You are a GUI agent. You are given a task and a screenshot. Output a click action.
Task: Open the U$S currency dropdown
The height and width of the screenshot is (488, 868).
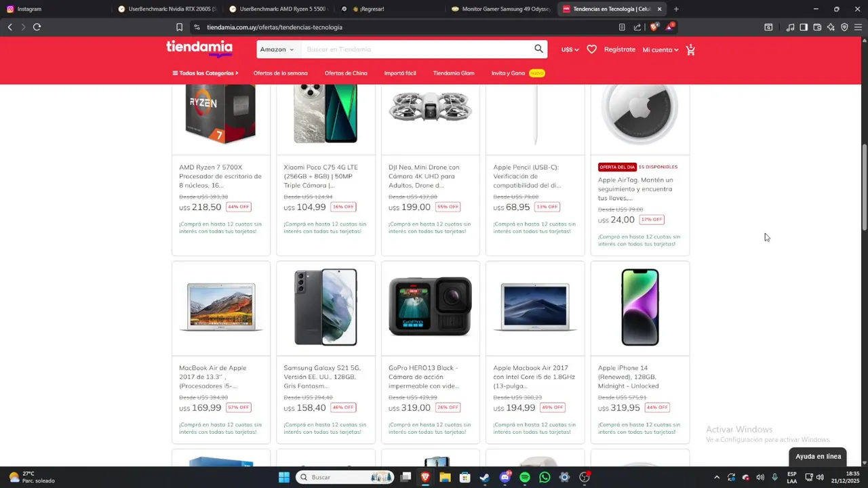pyautogui.click(x=570, y=49)
